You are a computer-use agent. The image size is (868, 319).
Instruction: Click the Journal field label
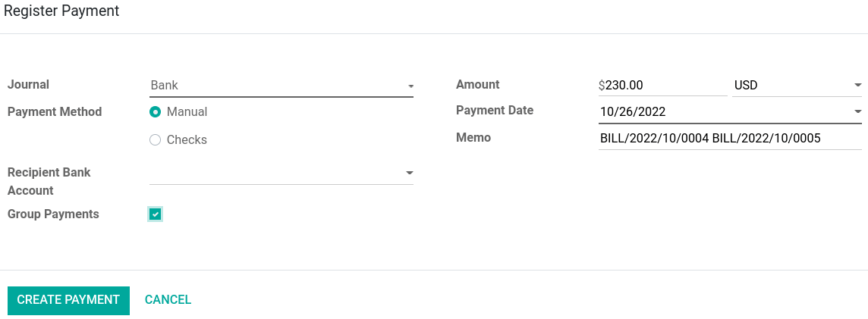click(x=28, y=85)
